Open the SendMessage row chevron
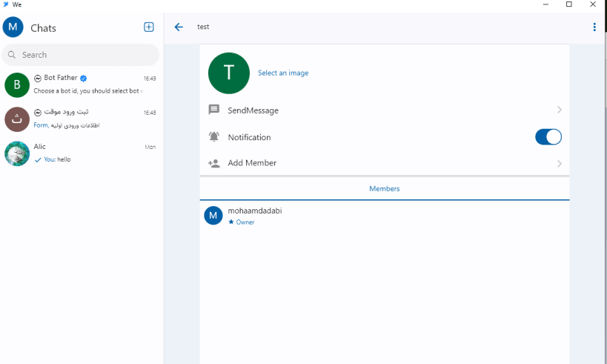 tap(560, 110)
